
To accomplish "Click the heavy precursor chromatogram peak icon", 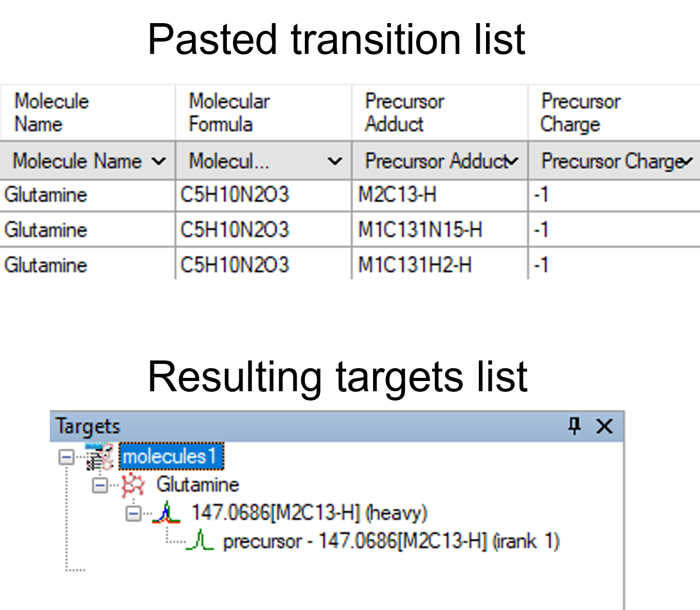I will point(166,513).
